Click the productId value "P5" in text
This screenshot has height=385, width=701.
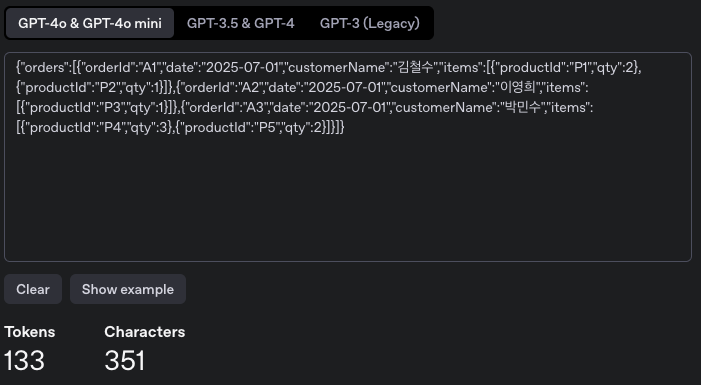point(268,127)
